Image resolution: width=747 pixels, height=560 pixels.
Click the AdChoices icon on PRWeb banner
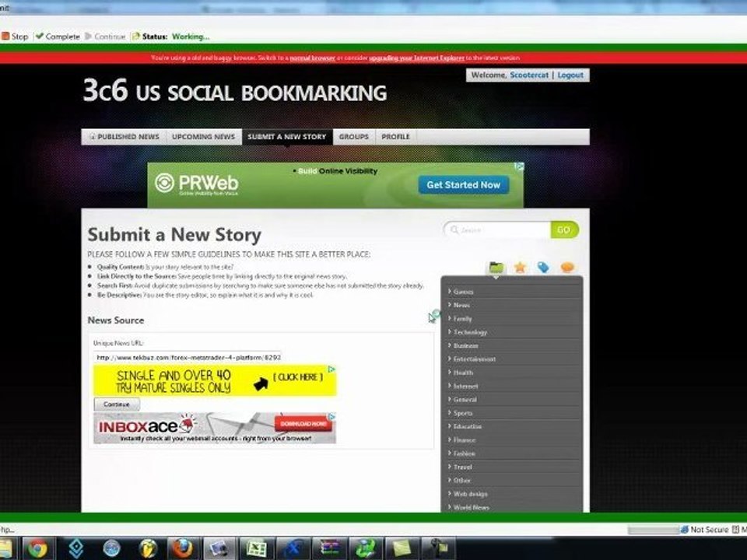tap(520, 166)
